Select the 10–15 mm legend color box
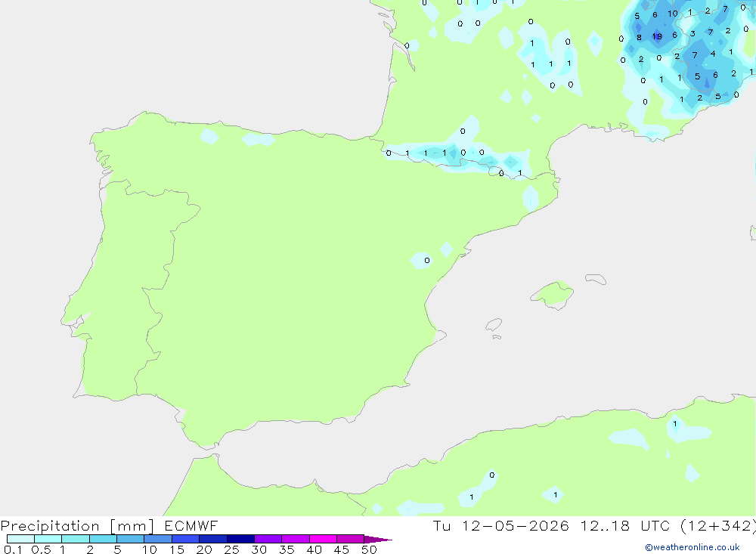 (158, 539)
